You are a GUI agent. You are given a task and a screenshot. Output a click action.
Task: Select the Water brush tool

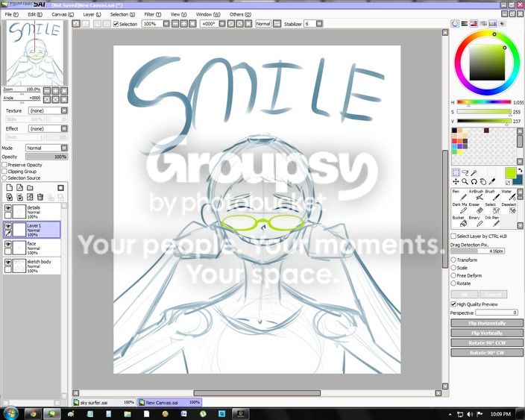tap(509, 195)
